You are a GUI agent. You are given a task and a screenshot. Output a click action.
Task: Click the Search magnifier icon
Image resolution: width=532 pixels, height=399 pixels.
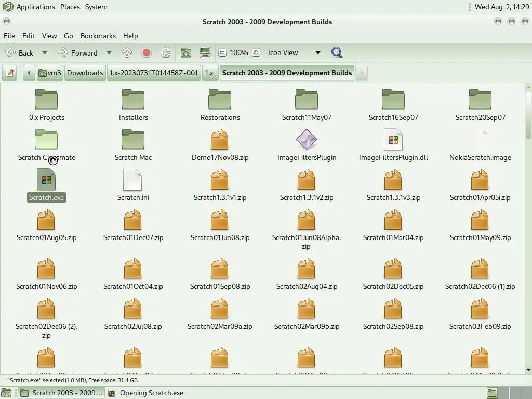(x=337, y=52)
